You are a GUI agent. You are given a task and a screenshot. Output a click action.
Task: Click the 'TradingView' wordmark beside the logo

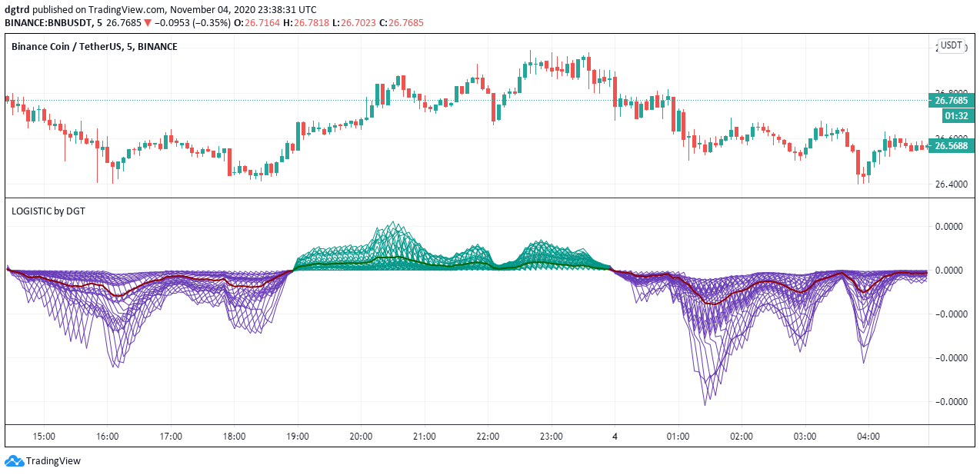[x=53, y=461]
